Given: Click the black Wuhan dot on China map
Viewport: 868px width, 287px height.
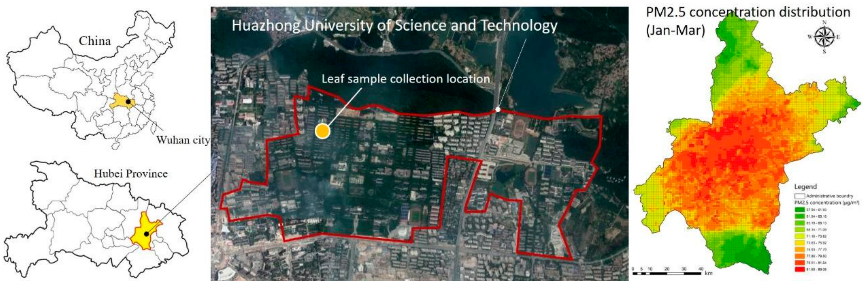Looking at the screenshot, I should (128, 101).
